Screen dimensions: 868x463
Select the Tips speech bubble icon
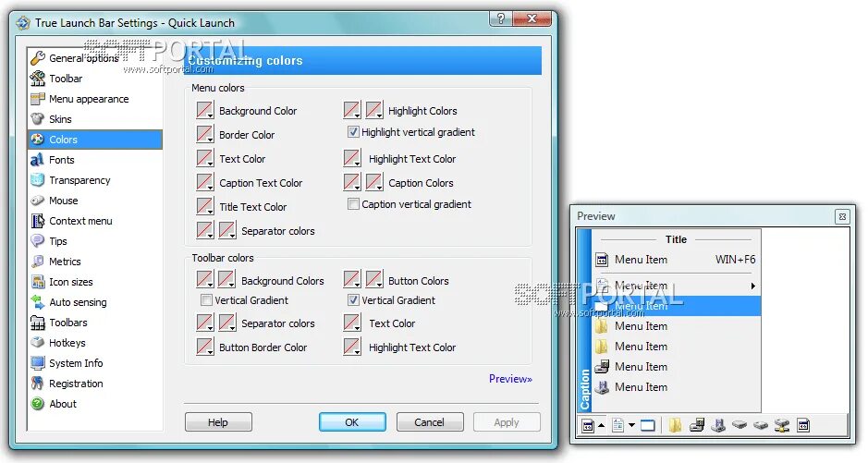coord(38,241)
